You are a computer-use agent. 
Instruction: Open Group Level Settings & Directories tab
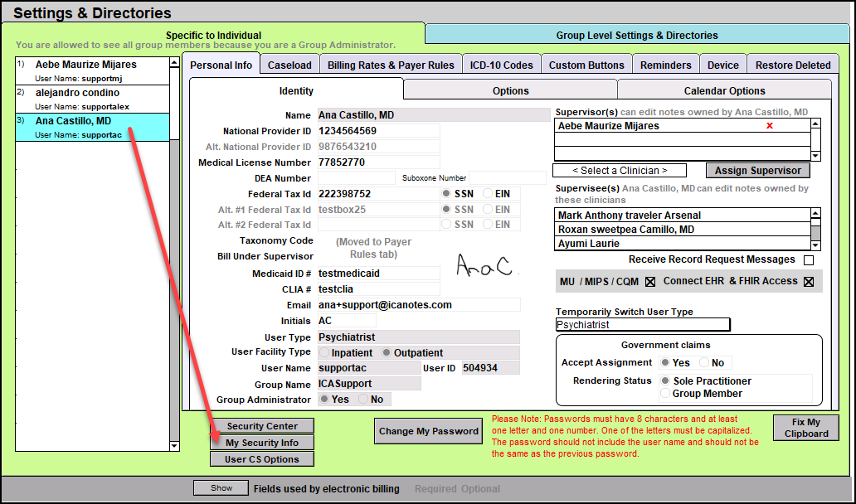[637, 36]
